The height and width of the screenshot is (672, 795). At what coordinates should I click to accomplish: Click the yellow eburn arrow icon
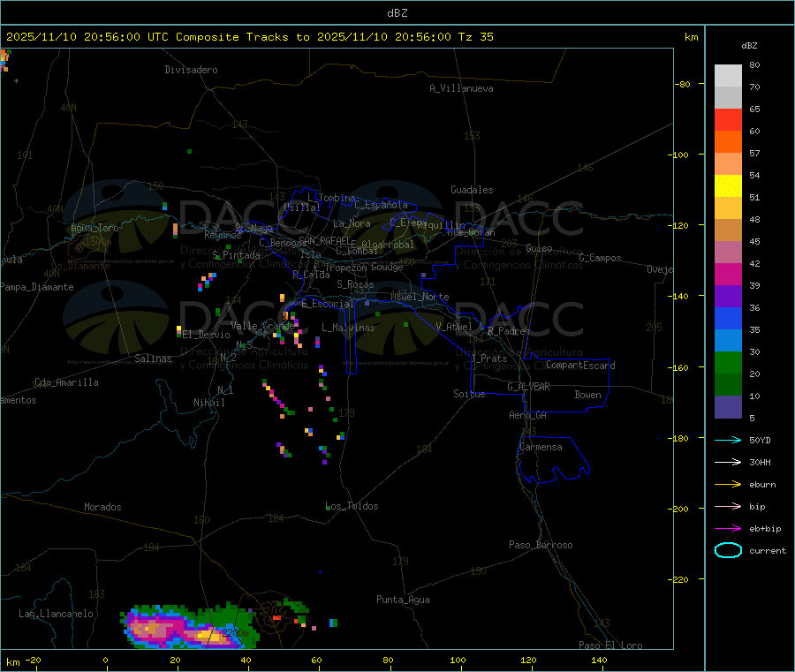point(728,484)
